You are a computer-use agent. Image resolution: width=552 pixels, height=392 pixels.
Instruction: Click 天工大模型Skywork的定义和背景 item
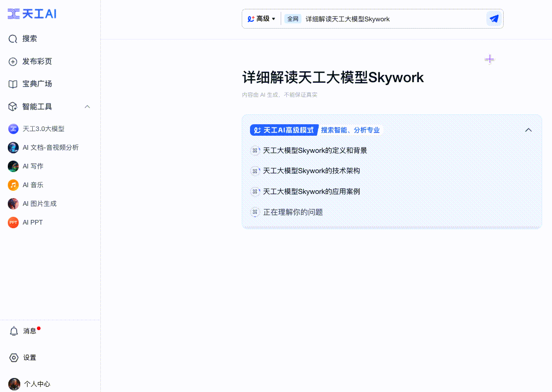click(315, 150)
